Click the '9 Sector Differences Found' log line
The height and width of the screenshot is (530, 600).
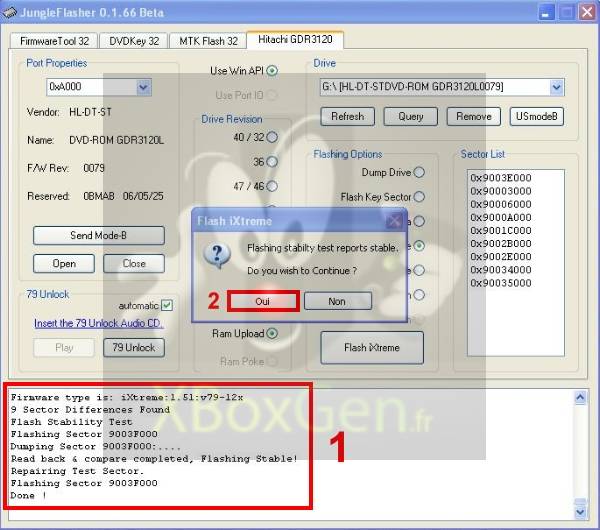tap(90, 410)
